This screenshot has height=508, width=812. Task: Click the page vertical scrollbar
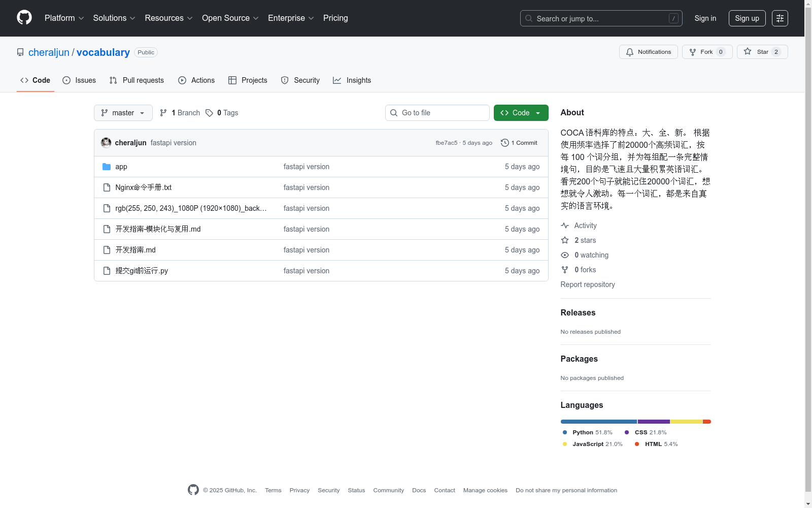808,249
